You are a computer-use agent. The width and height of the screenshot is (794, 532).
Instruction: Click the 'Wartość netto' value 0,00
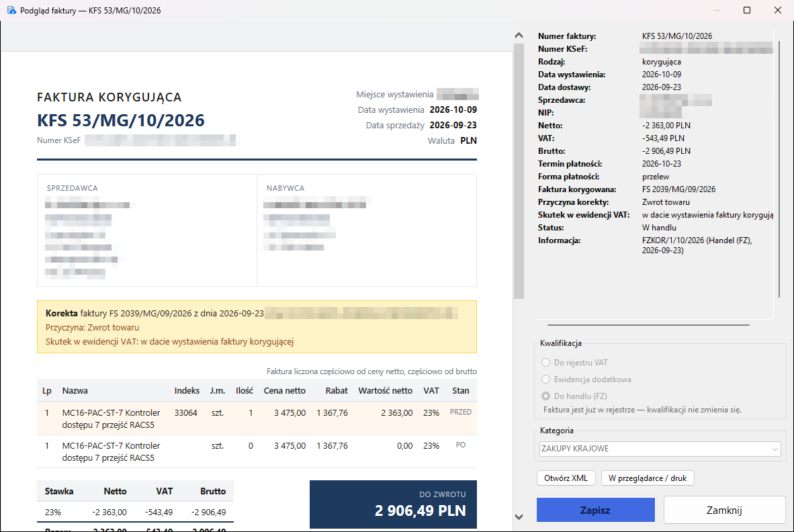tap(404, 446)
